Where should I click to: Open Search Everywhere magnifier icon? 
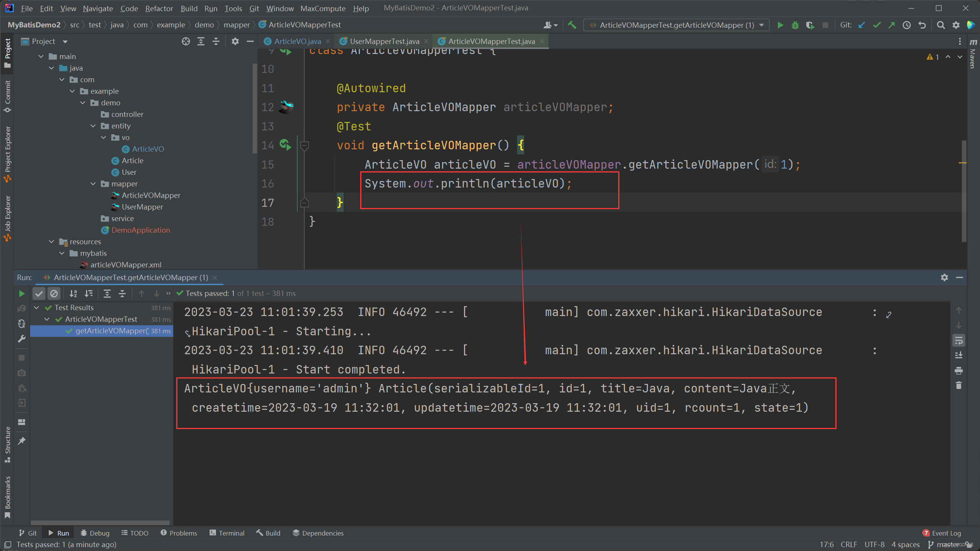click(x=941, y=25)
